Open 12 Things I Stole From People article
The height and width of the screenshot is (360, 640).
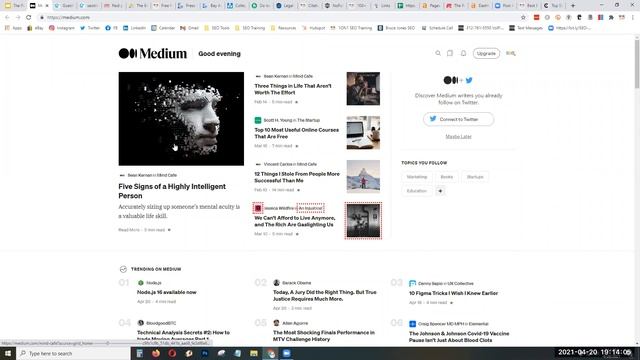pyautogui.click(x=297, y=177)
